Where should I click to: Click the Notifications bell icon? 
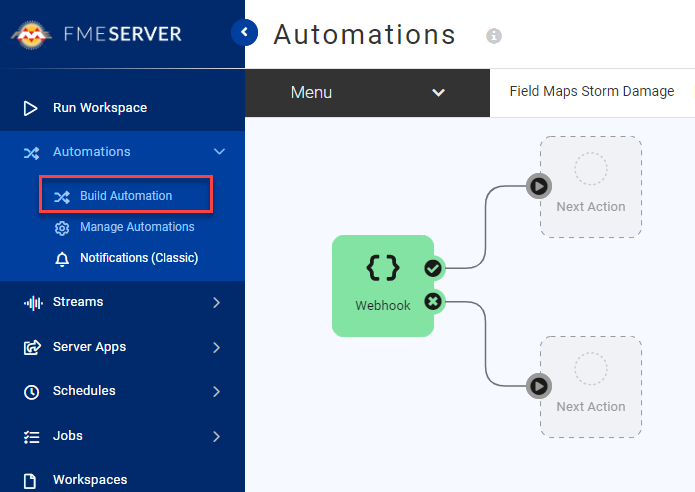62,259
